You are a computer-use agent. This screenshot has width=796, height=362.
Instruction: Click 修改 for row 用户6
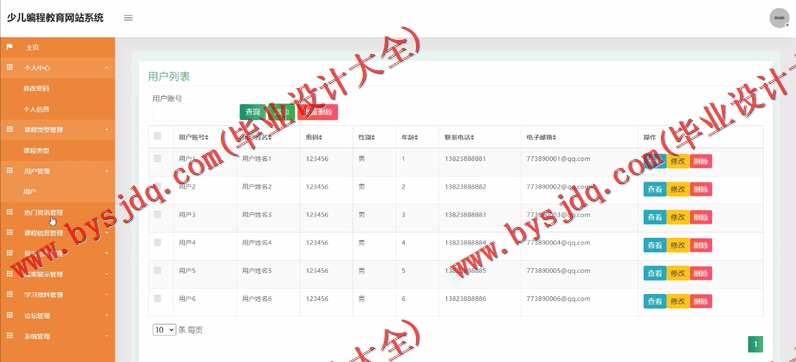pyautogui.click(x=678, y=301)
